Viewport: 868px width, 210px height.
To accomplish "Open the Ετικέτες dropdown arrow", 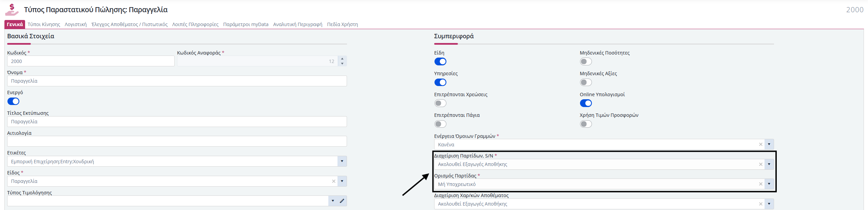I will pyautogui.click(x=342, y=161).
